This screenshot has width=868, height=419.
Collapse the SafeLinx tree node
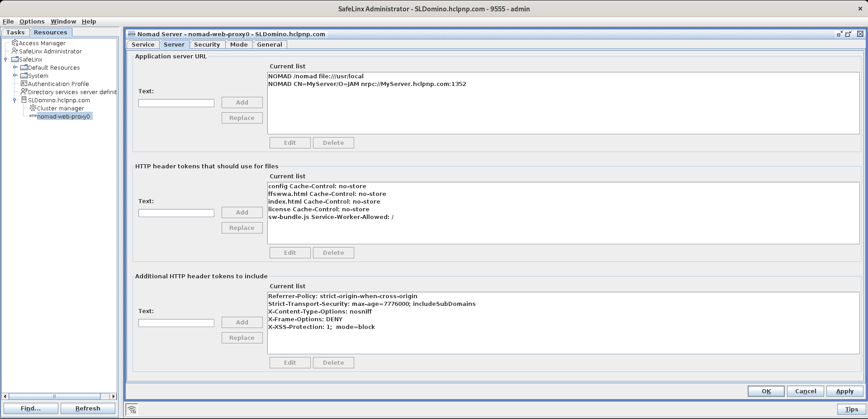tap(6, 59)
